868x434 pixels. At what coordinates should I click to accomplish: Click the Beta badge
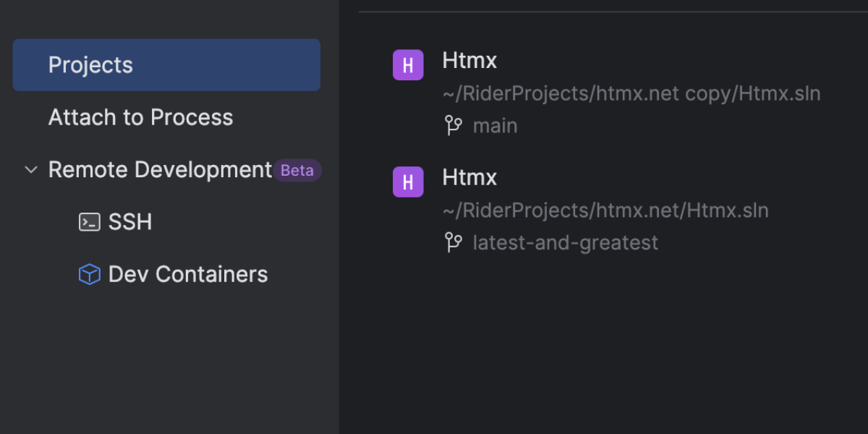(297, 171)
